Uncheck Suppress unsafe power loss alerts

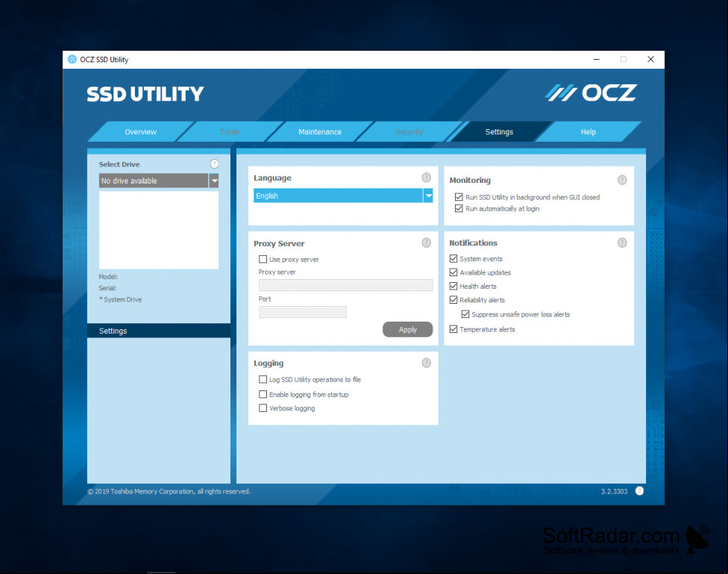[x=465, y=314]
